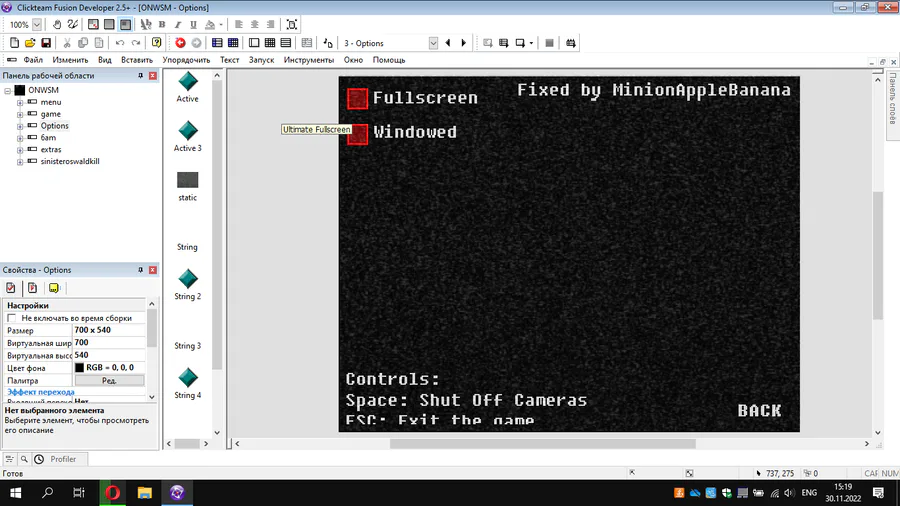Screen dimensions: 900x506
Task: Expand the sinisteroswaldkill frame node
Action: pyautogui.click(x=20, y=162)
